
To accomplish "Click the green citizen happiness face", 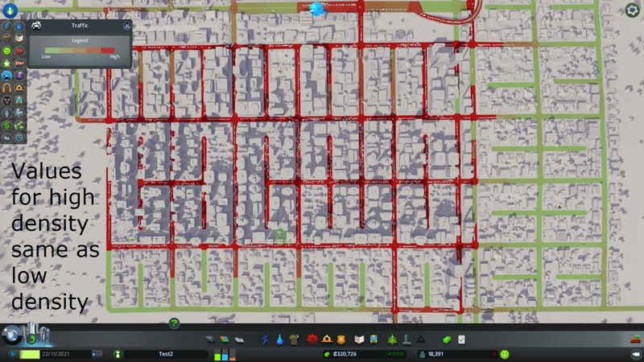I will pyautogui.click(x=505, y=354).
